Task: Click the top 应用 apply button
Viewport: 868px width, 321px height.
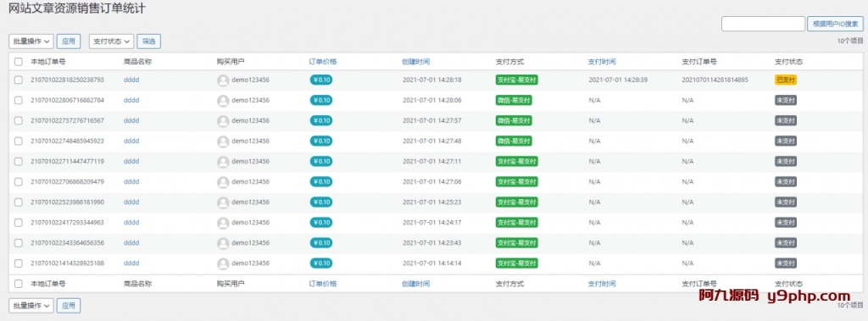Action: click(x=69, y=42)
